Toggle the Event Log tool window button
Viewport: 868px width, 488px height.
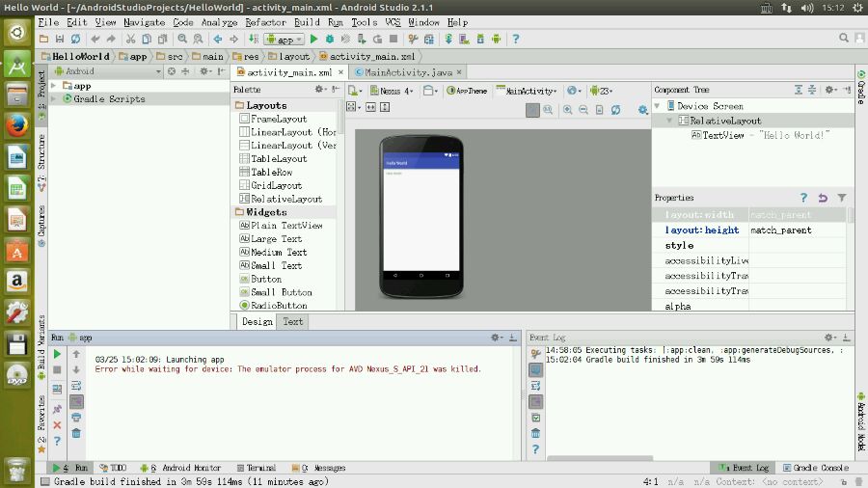(x=741, y=468)
